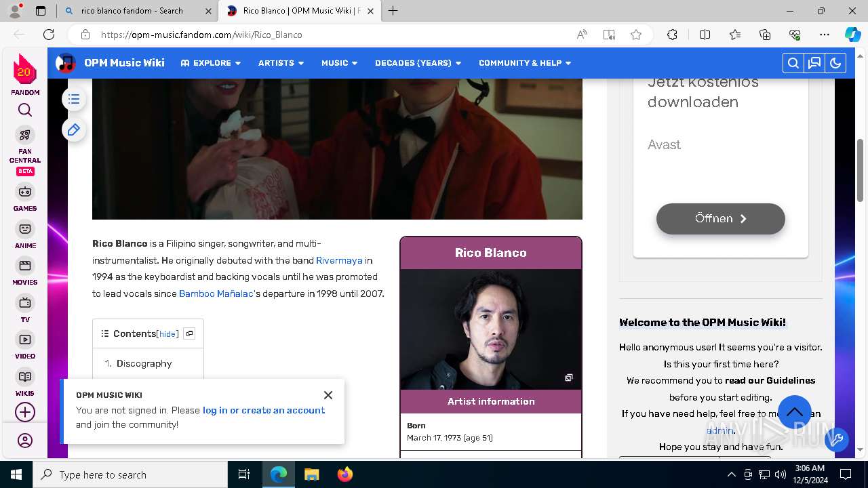The width and height of the screenshot is (868, 488).
Task: Open Edge settings and more menu
Action: pos(824,35)
